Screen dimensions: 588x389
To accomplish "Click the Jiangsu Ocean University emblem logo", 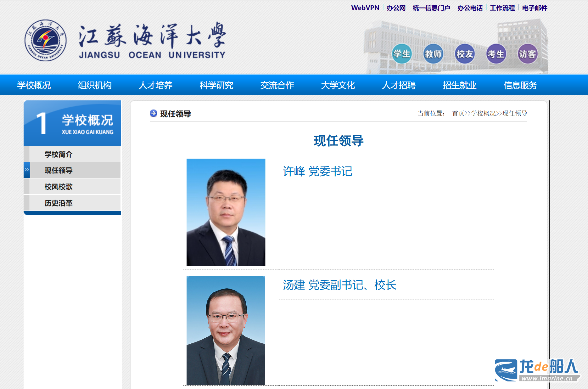I will [46, 40].
